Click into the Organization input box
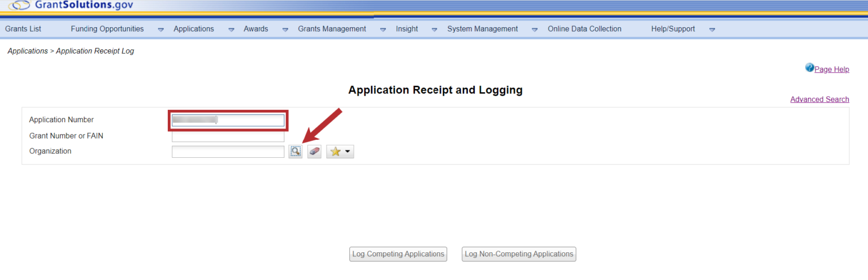 [x=228, y=152]
